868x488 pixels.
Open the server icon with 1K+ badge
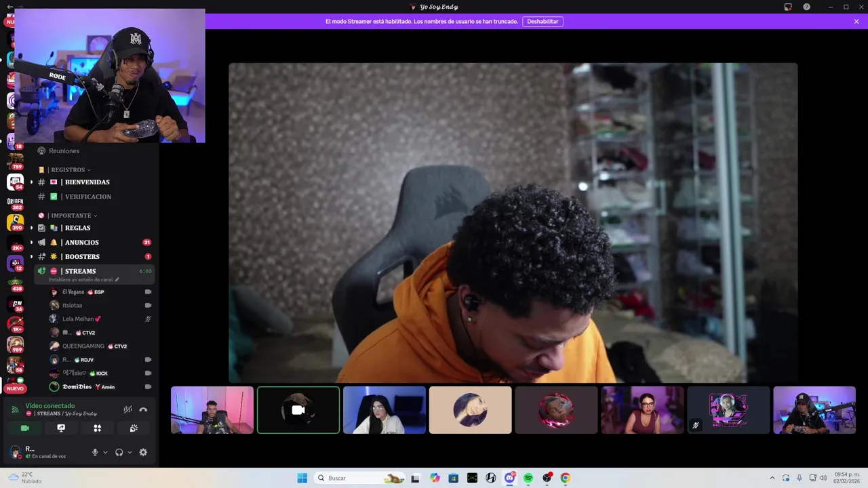click(15, 324)
